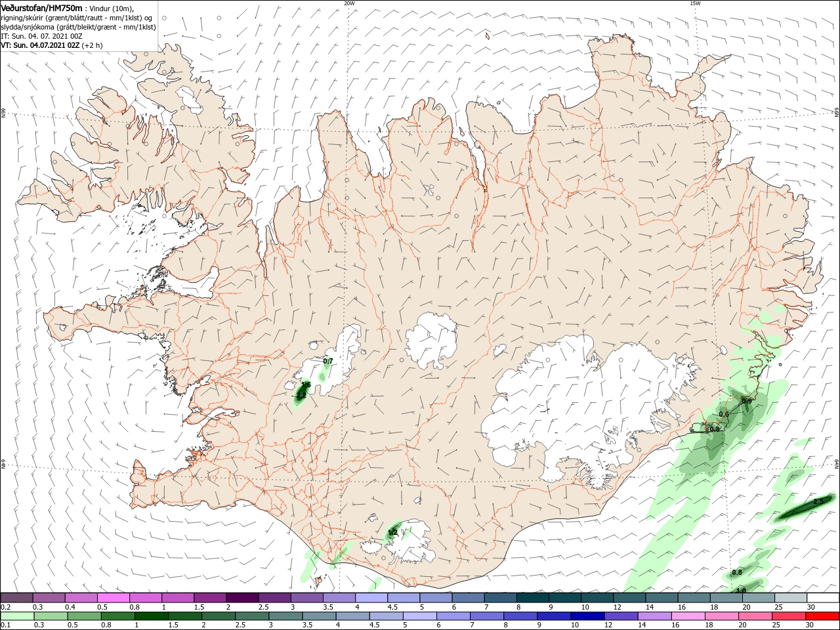Click the slydda/snjókoma legend description line
Image resolution: width=840 pixels, height=630 pixels.
pyautogui.click(x=78, y=27)
